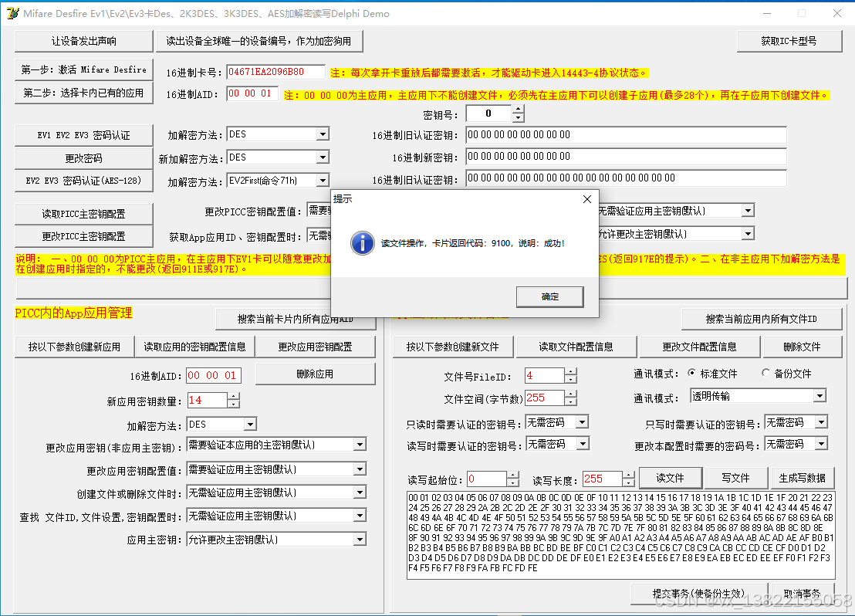Click 读取PICC主密钥配置 button
Viewport: 855px width, 616px height.
click(x=84, y=214)
